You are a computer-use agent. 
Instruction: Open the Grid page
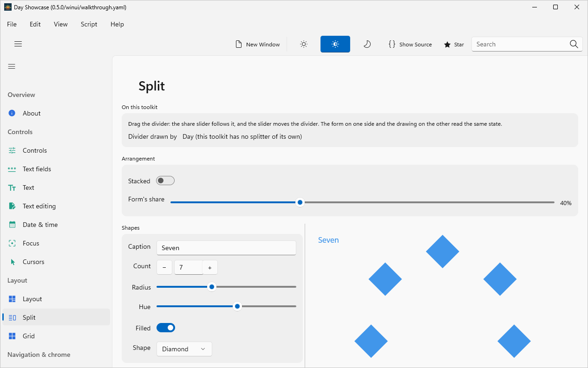click(56, 336)
